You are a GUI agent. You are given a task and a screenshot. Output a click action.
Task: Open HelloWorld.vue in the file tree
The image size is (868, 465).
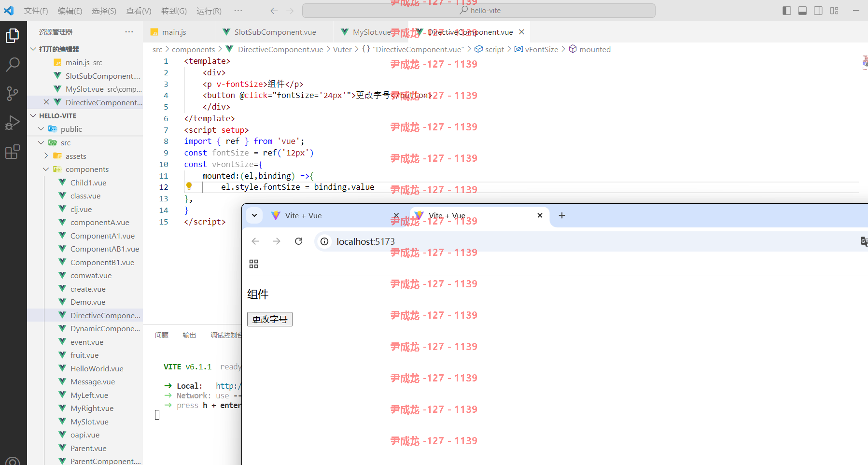(x=97, y=368)
